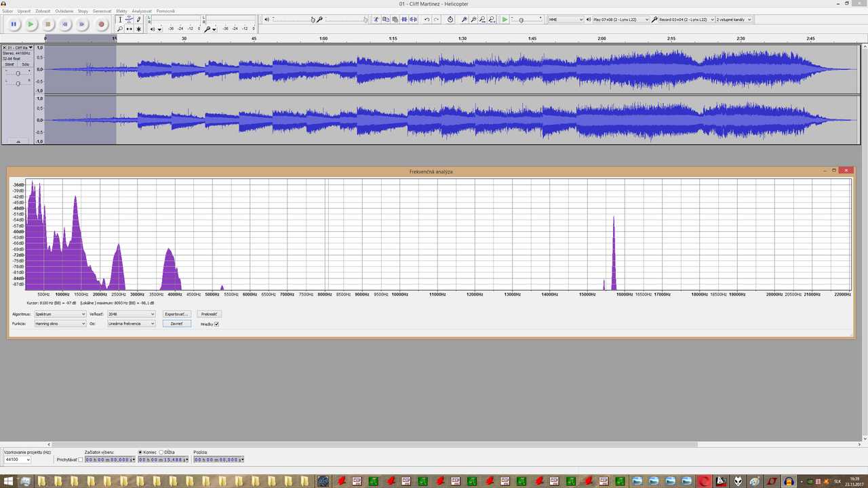Open the Funkcia dropdown showing Hanning okno
Image resolution: width=868 pixels, height=488 pixels.
point(60,323)
